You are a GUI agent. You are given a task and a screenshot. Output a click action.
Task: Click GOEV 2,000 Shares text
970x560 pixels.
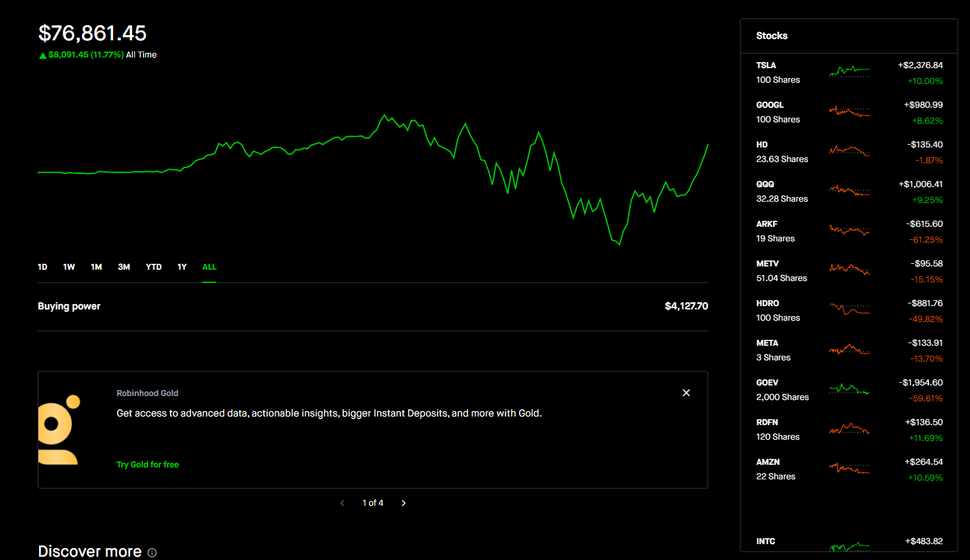pyautogui.click(x=782, y=397)
